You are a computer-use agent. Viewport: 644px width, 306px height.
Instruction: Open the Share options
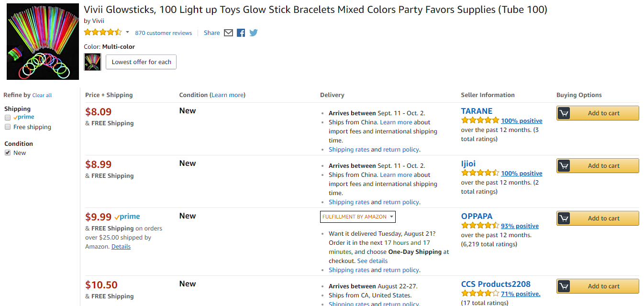point(212,33)
